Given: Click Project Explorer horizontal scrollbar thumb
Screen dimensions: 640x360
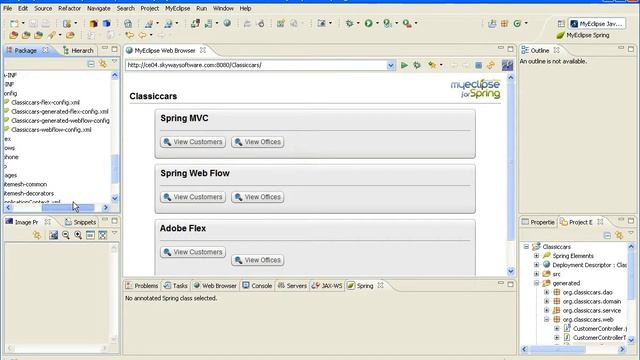Looking at the screenshot, I should 557,349.
